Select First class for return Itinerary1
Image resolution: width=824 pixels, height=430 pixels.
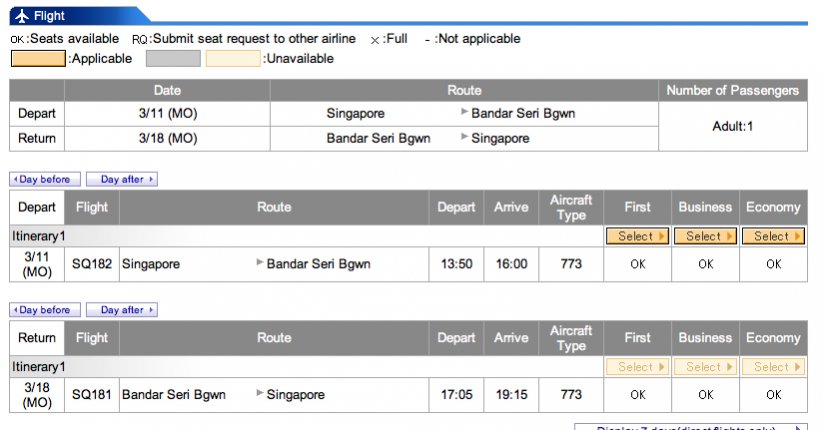tap(637, 367)
